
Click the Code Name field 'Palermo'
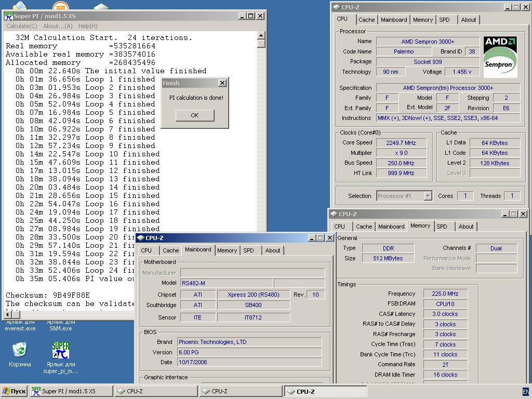[404, 51]
